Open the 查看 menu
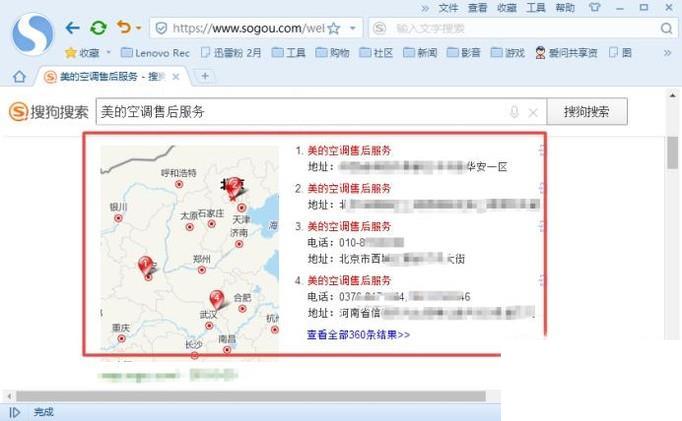Viewport: 682px width, 421px height. pyautogui.click(x=478, y=8)
